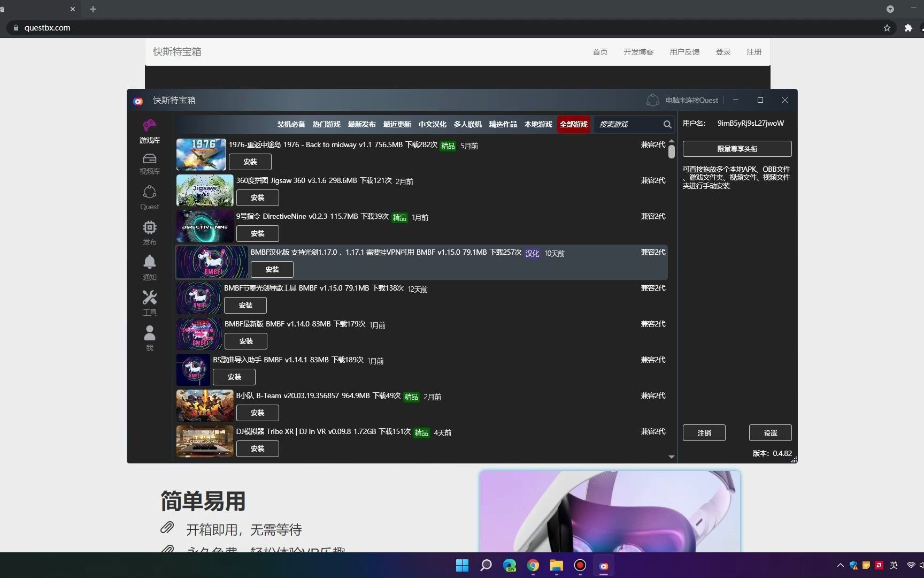Open 开发博客 link on website
Image resolution: width=924 pixels, height=578 pixels.
[638, 52]
